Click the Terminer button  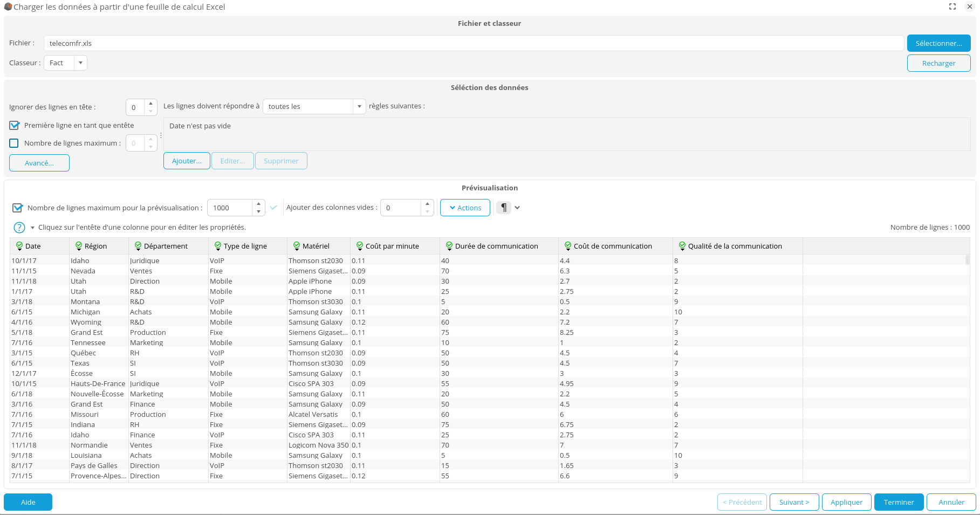[x=899, y=502]
